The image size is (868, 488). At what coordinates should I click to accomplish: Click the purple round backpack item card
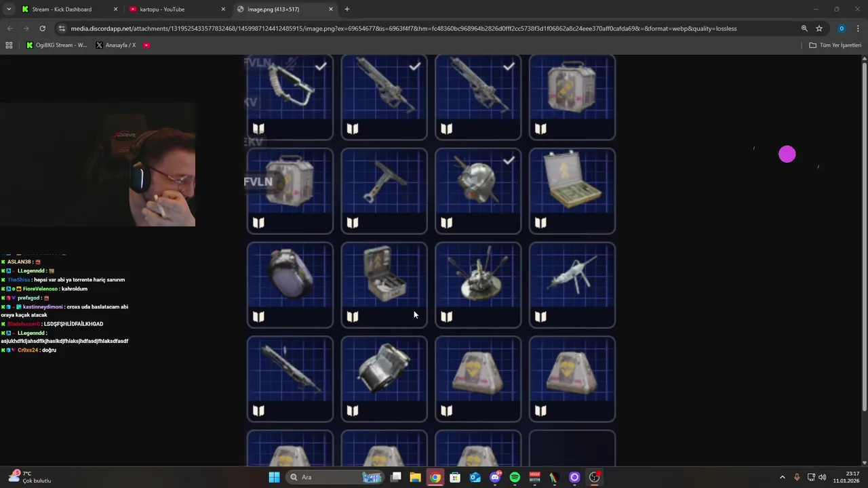(290, 285)
